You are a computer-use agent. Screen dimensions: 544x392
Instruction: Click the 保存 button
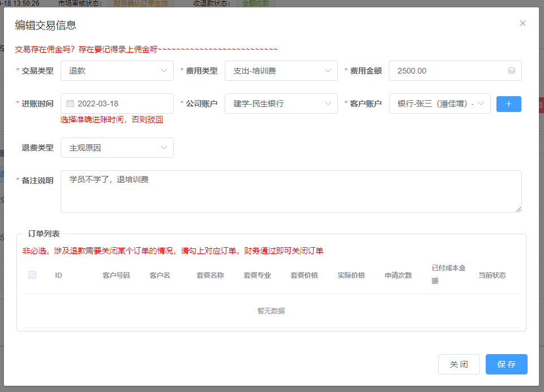click(506, 364)
